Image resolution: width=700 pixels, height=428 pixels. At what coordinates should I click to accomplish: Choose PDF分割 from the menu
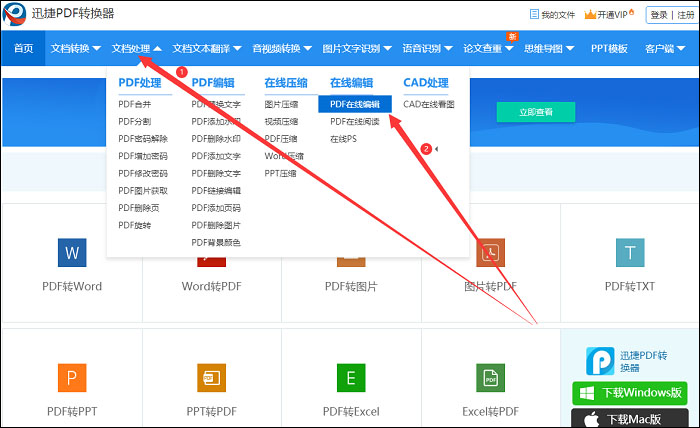(x=134, y=121)
